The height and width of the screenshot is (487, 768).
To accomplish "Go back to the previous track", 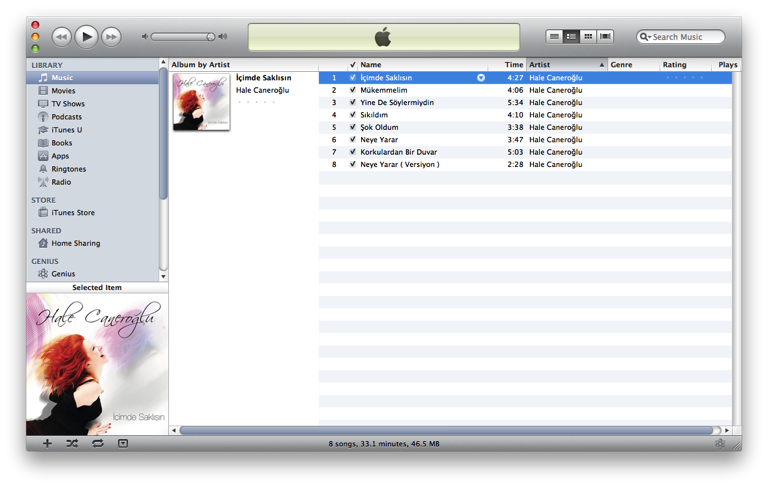I will (61, 37).
